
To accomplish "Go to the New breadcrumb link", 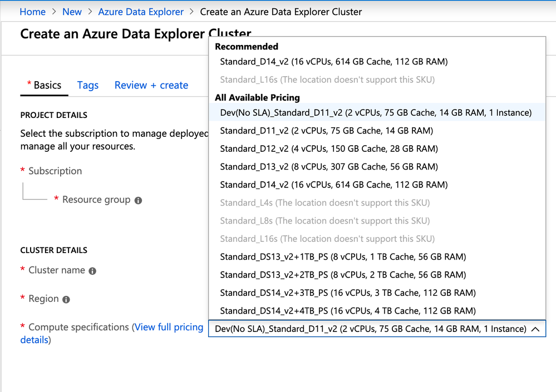I will 72,12.
